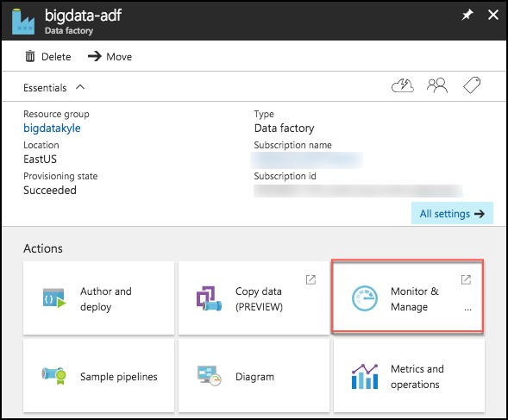Open the Author and deploy tile

click(x=98, y=298)
